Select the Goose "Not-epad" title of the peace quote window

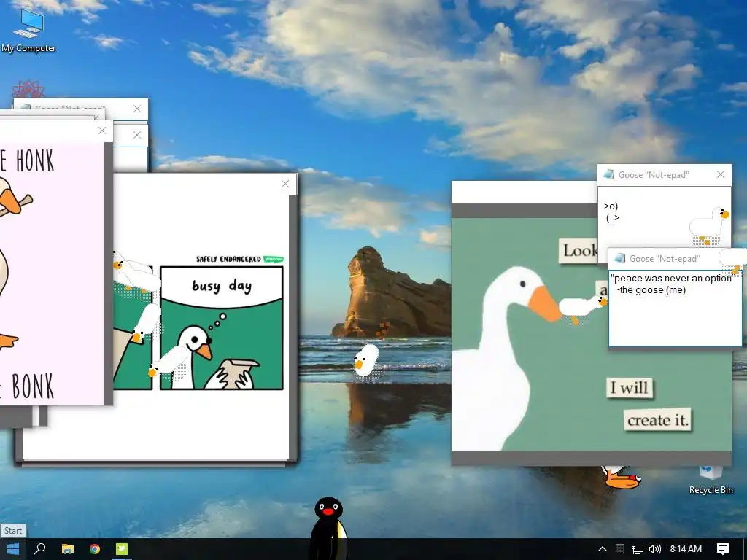(x=665, y=259)
